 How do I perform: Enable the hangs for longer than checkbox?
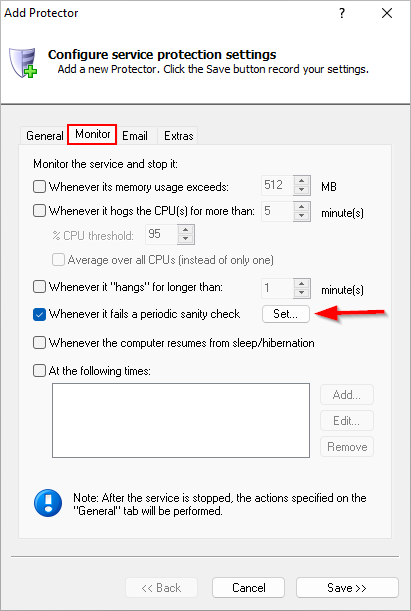[x=39, y=287]
